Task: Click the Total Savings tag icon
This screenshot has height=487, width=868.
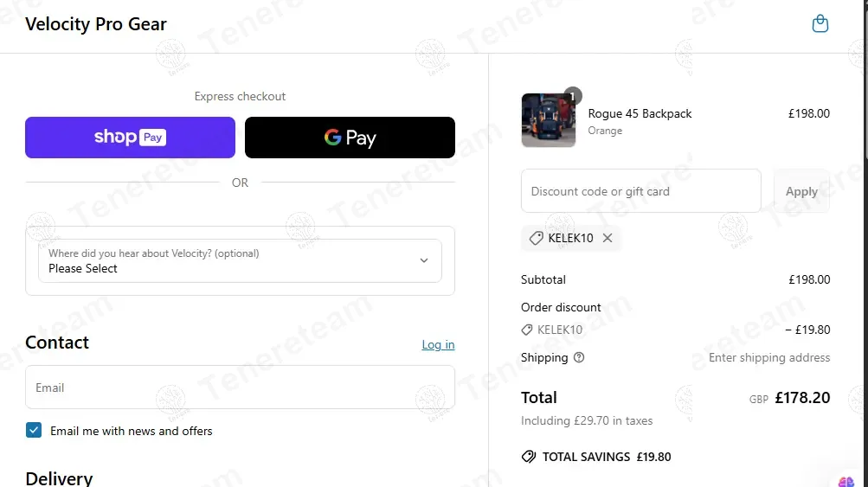Action: [x=528, y=457]
